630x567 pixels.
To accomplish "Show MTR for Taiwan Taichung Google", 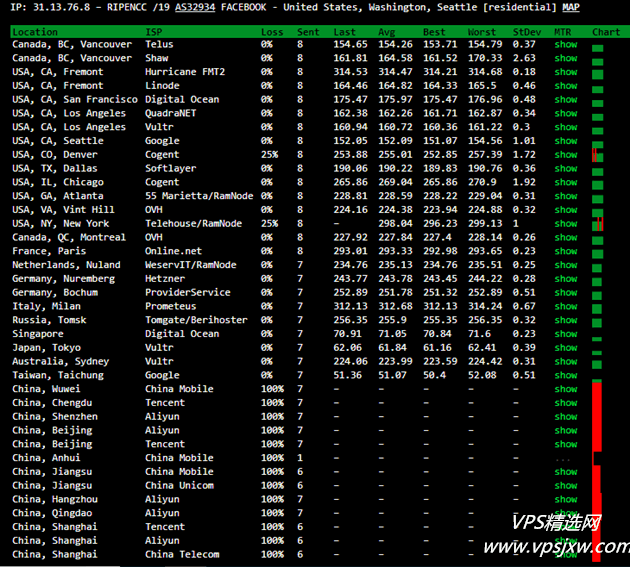I will 566,375.
